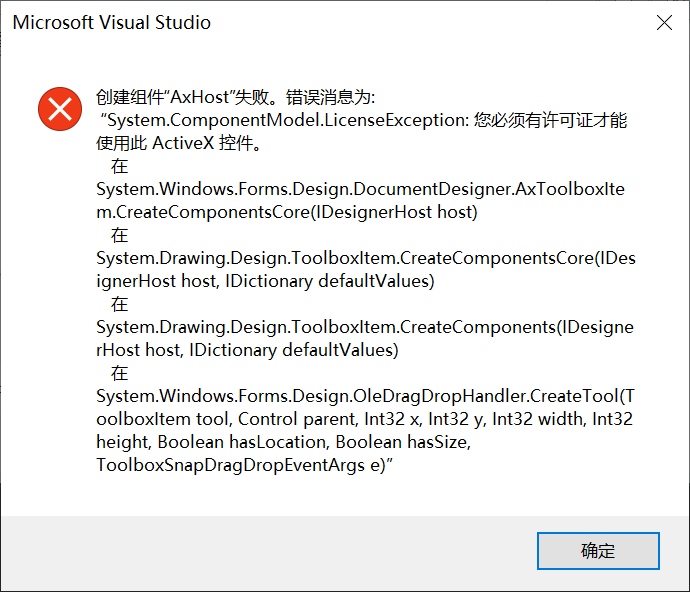690x592 pixels.
Task: Click the ToolboxItem.CreateComponents(IDesigne line
Action: coord(365,327)
